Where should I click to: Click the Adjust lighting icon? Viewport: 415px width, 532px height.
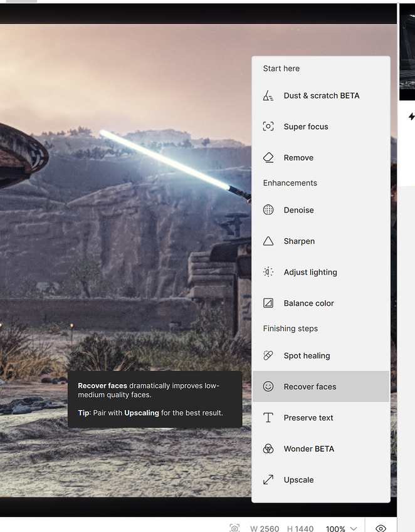(268, 272)
